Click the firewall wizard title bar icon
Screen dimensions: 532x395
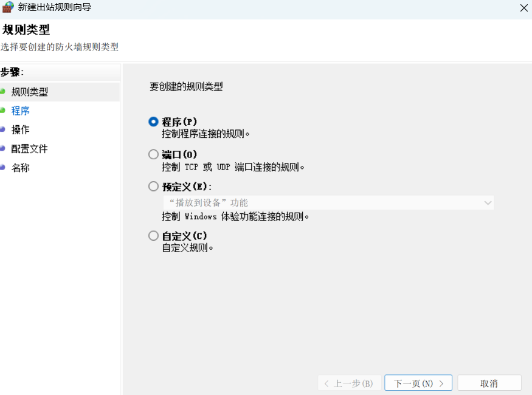click(8, 7)
